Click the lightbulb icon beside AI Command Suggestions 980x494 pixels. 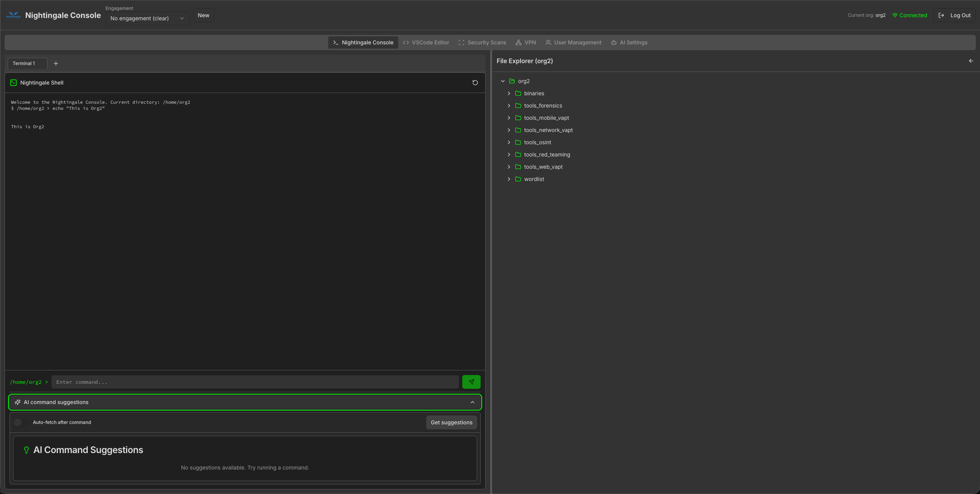(x=26, y=450)
